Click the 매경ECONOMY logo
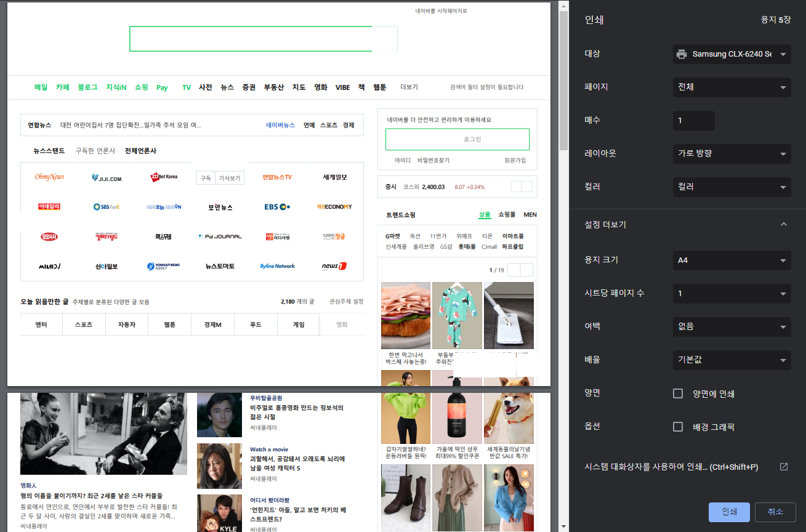The height and width of the screenshot is (532, 806). pos(334,207)
